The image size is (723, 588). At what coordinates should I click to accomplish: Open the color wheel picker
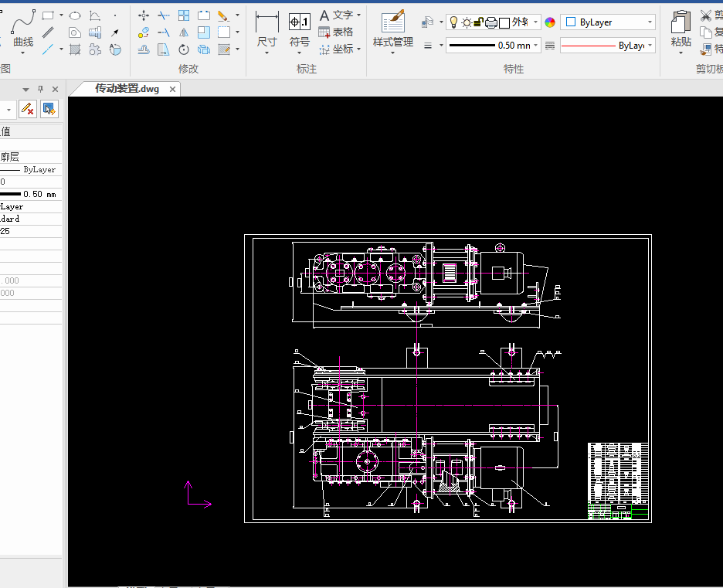pyautogui.click(x=550, y=22)
